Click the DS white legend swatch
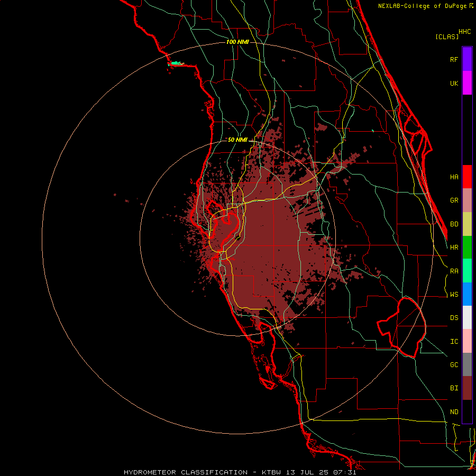Screen dimensions: 476x476 [467, 317]
